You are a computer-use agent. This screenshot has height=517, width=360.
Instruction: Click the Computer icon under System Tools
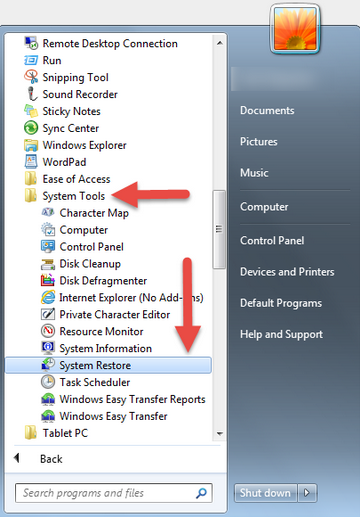pos(48,229)
